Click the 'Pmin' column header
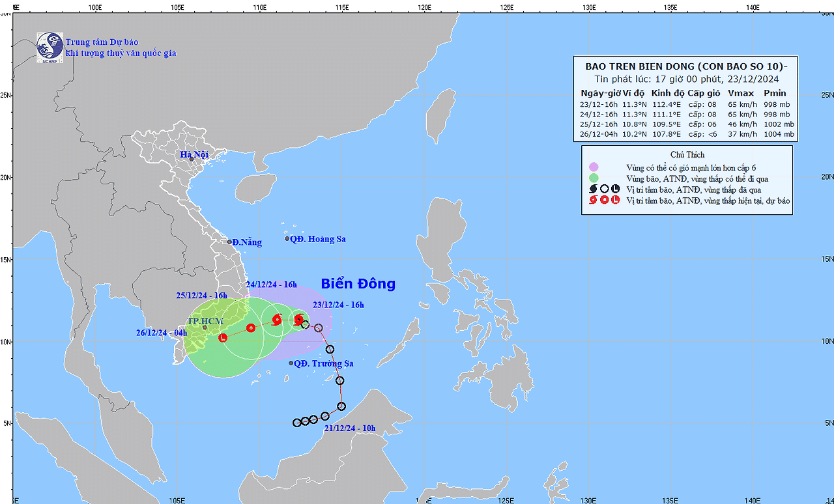Viewport: 834px width, 504px height. 775,93
